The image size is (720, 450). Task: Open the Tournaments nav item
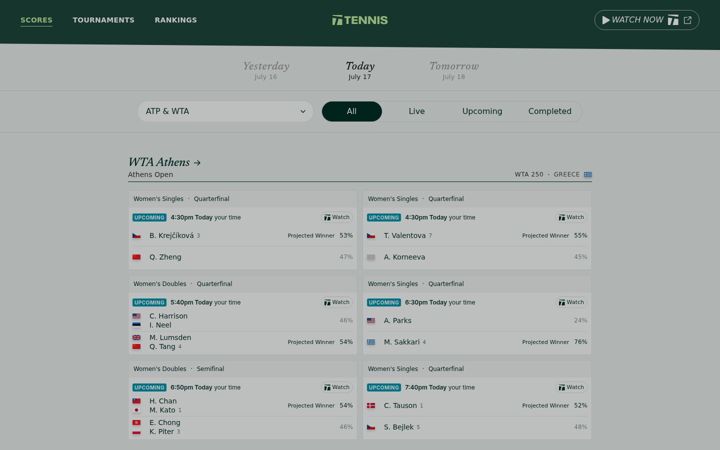click(103, 20)
